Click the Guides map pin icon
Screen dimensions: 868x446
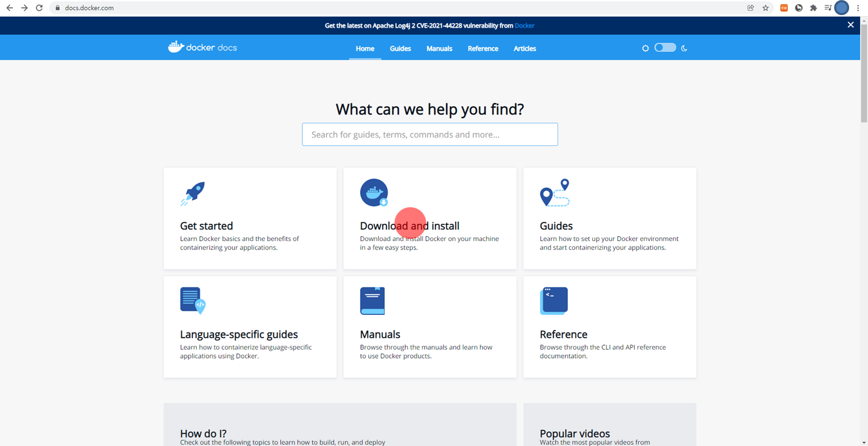555,193
